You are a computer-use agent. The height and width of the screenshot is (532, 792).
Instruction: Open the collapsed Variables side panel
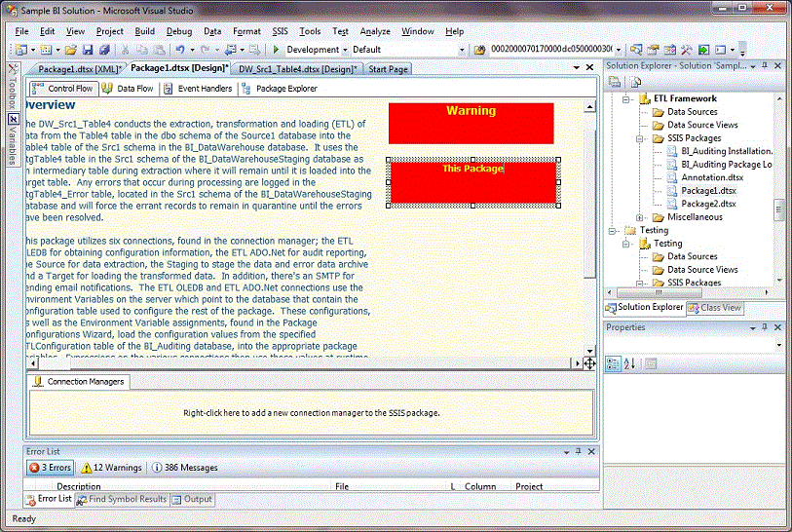(13, 139)
